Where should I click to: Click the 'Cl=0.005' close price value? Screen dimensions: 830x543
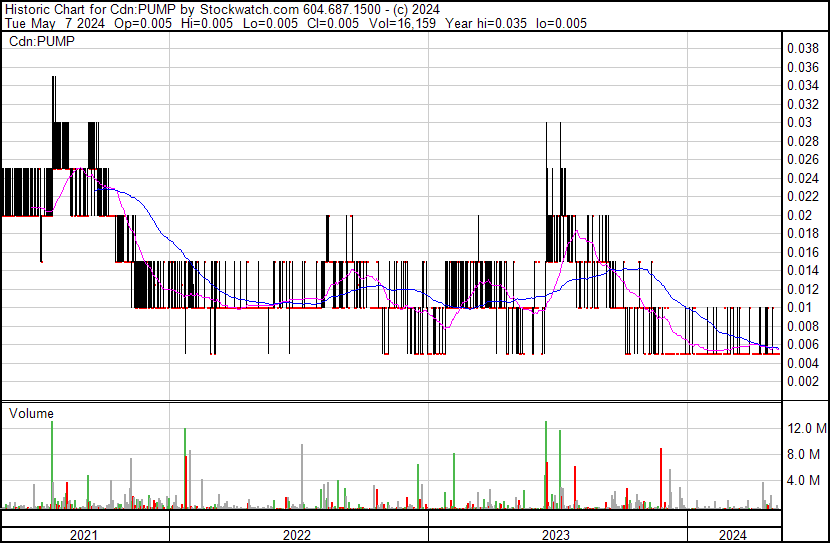333,23
